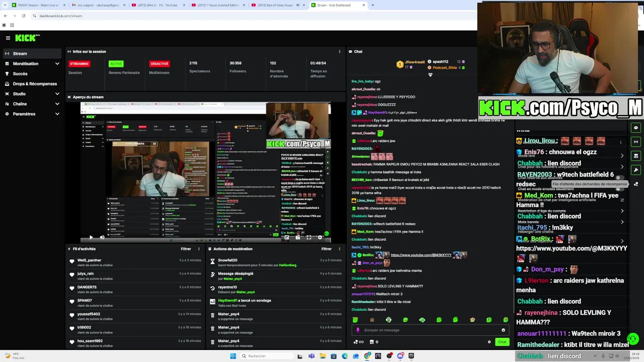Open Actions de modération three-dot menu
Viewport: 644px width, 362px height.
tap(340, 249)
